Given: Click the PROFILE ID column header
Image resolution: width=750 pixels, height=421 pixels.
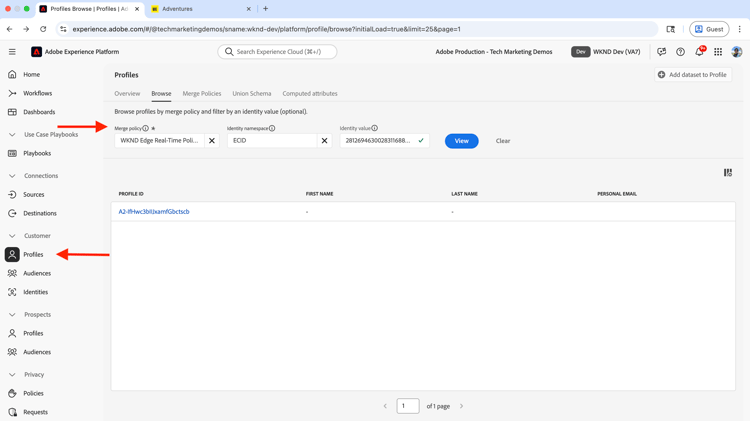Looking at the screenshot, I should (x=131, y=194).
